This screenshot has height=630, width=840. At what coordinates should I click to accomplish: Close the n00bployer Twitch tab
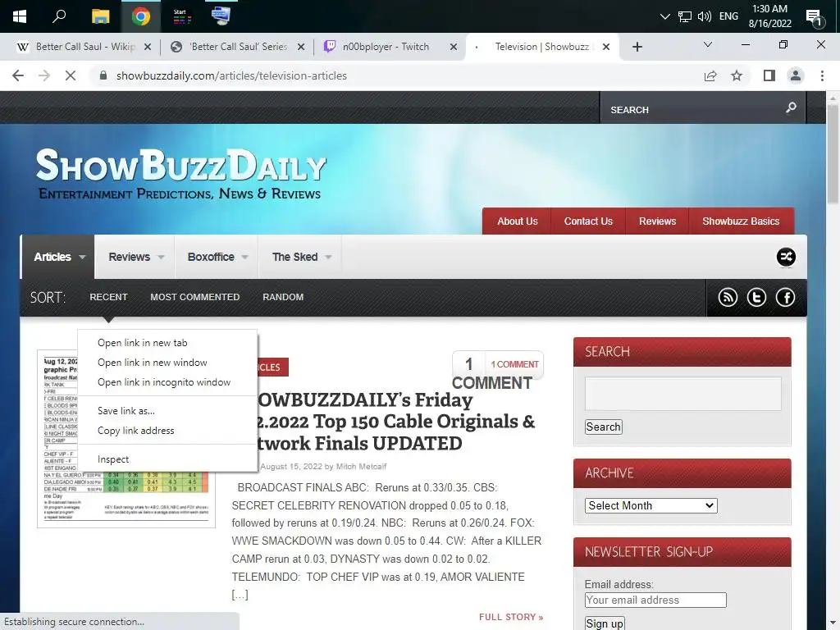[453, 47]
